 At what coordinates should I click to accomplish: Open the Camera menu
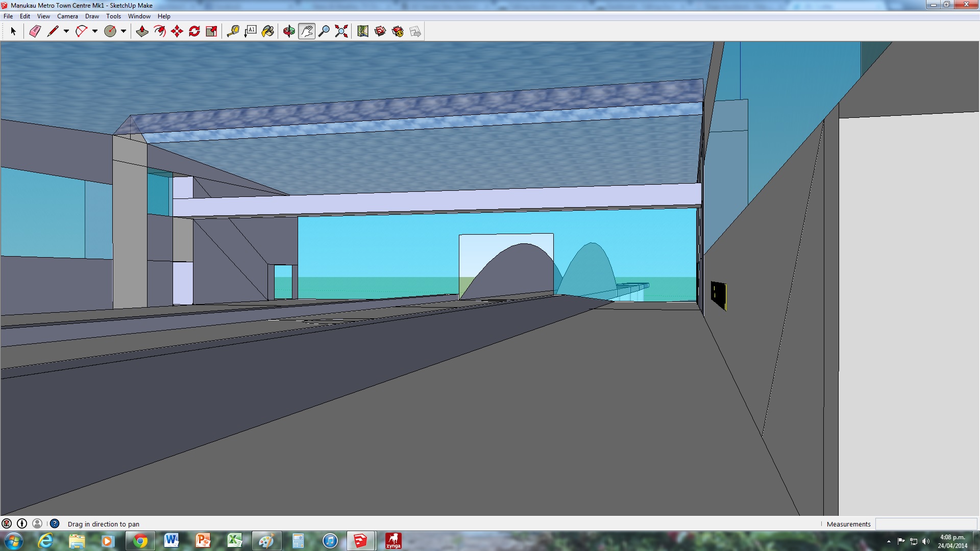pos(67,16)
